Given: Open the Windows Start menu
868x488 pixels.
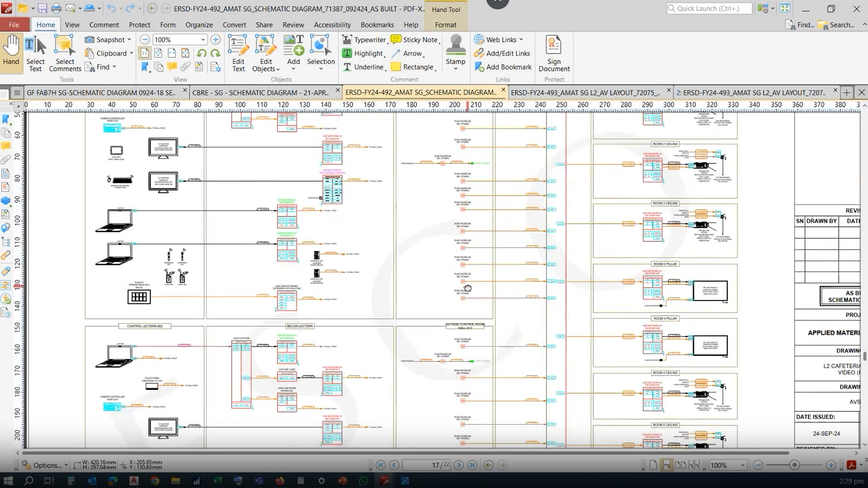Looking at the screenshot, I should tap(8, 480).
